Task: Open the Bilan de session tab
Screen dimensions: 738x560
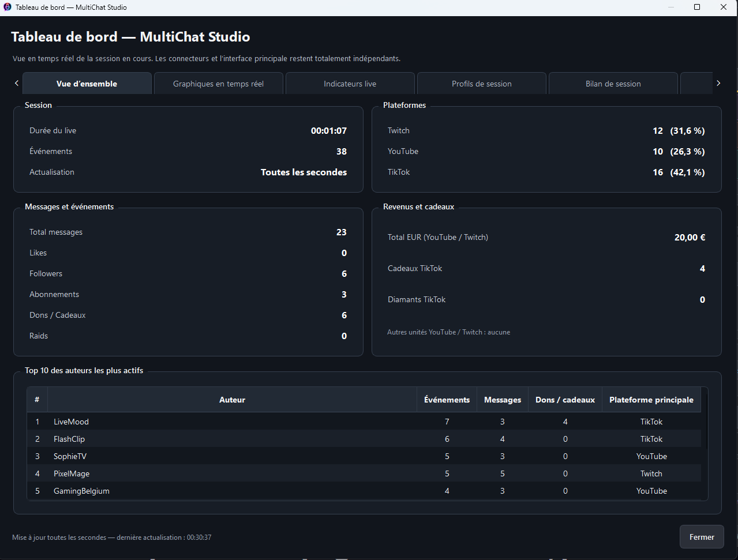Action: click(x=613, y=84)
